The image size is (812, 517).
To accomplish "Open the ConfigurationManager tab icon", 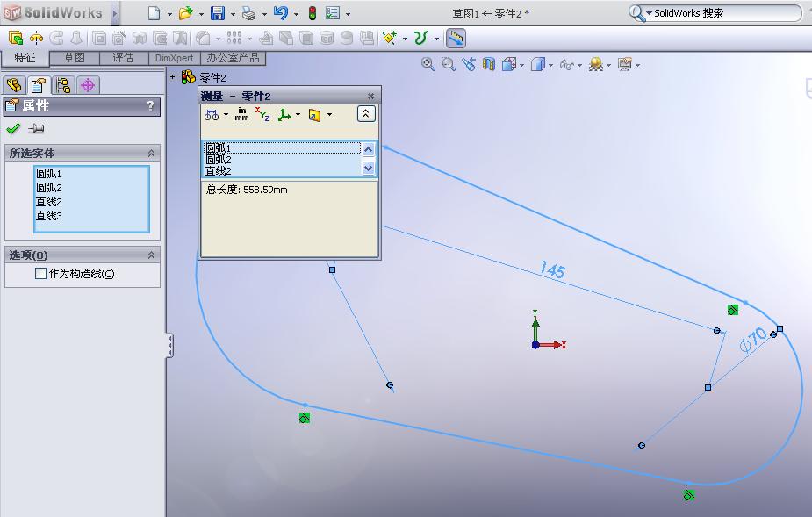I will click(63, 85).
